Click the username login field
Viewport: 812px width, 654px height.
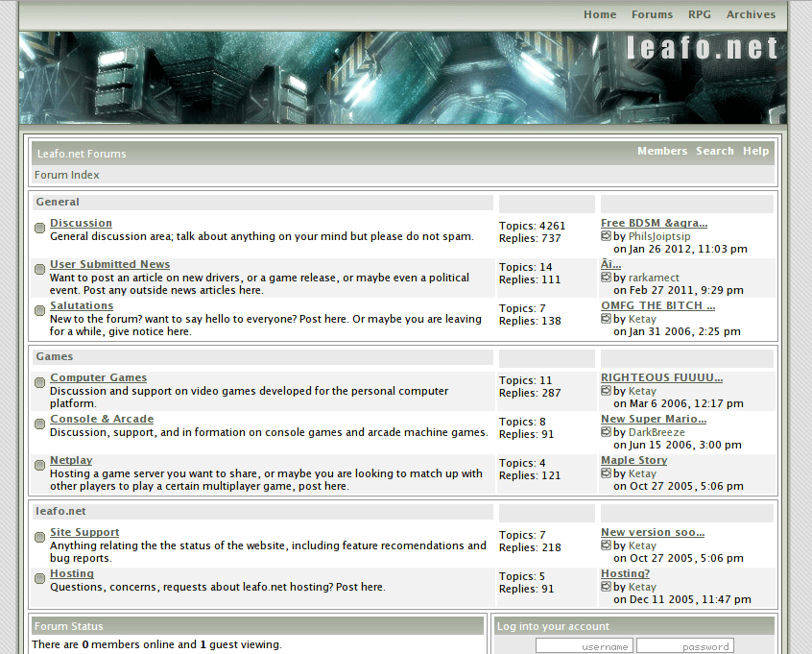click(x=584, y=645)
